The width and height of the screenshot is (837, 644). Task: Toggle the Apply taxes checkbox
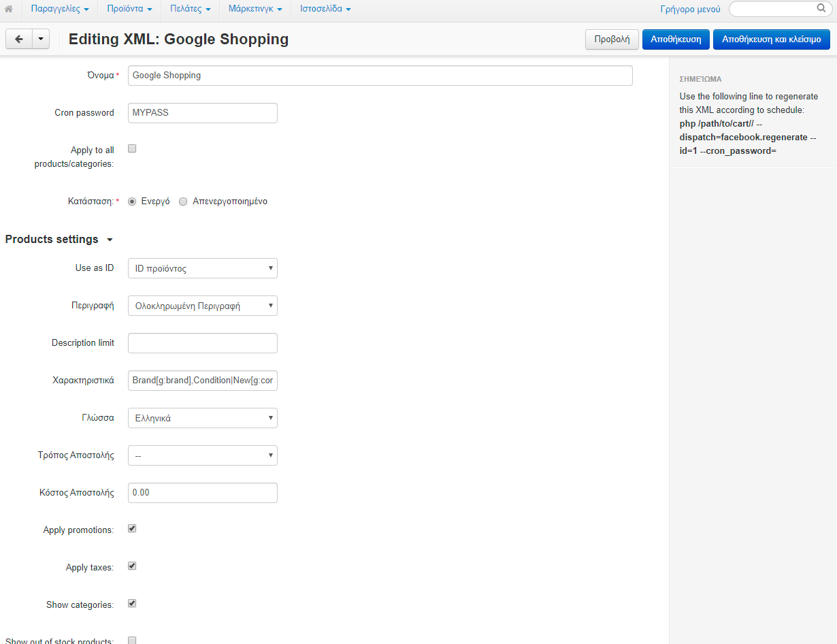click(x=132, y=566)
